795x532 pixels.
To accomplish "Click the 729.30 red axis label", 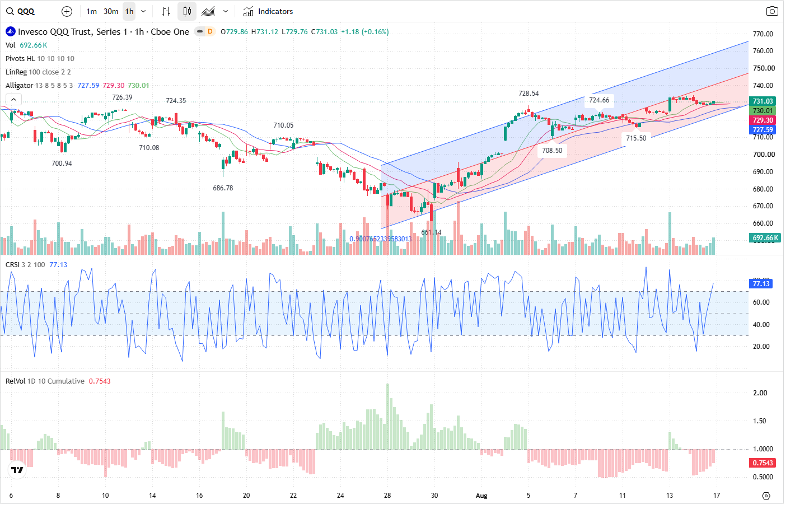I will tap(763, 120).
